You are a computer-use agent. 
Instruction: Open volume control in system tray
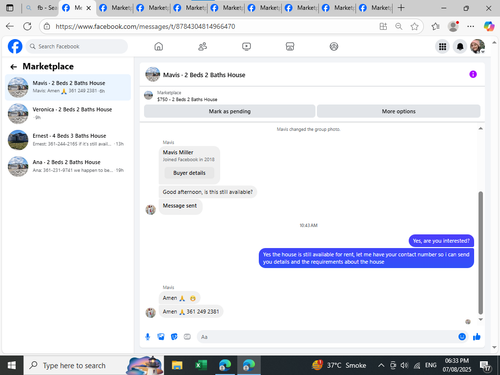[404, 366]
